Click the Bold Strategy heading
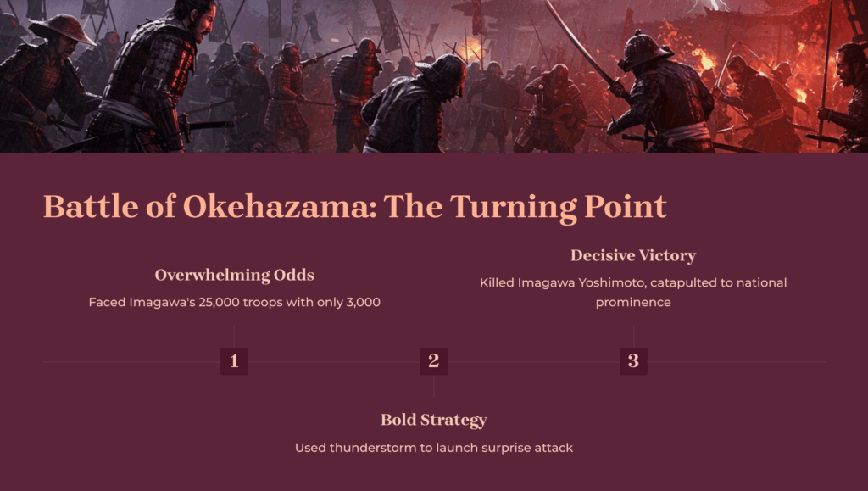The height and width of the screenshot is (491, 868). click(x=433, y=420)
